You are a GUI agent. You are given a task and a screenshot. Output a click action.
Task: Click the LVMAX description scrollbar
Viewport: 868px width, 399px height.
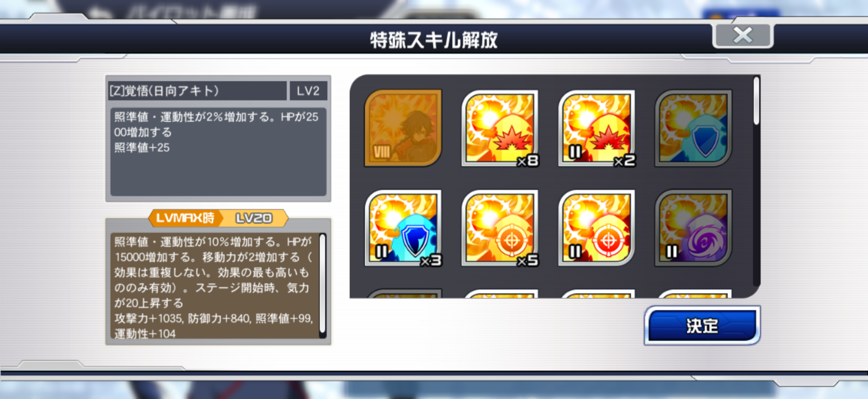pos(322,284)
